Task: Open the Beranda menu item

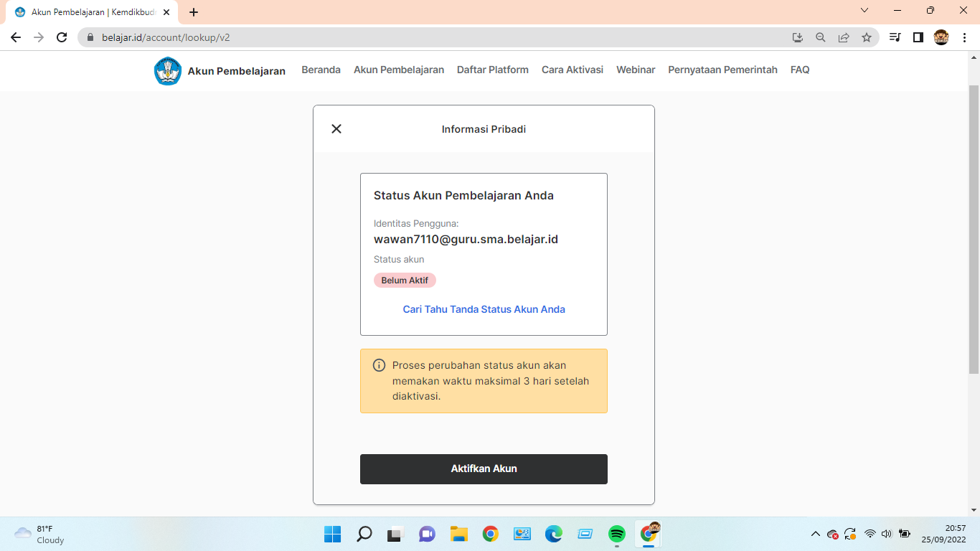Action: click(321, 70)
